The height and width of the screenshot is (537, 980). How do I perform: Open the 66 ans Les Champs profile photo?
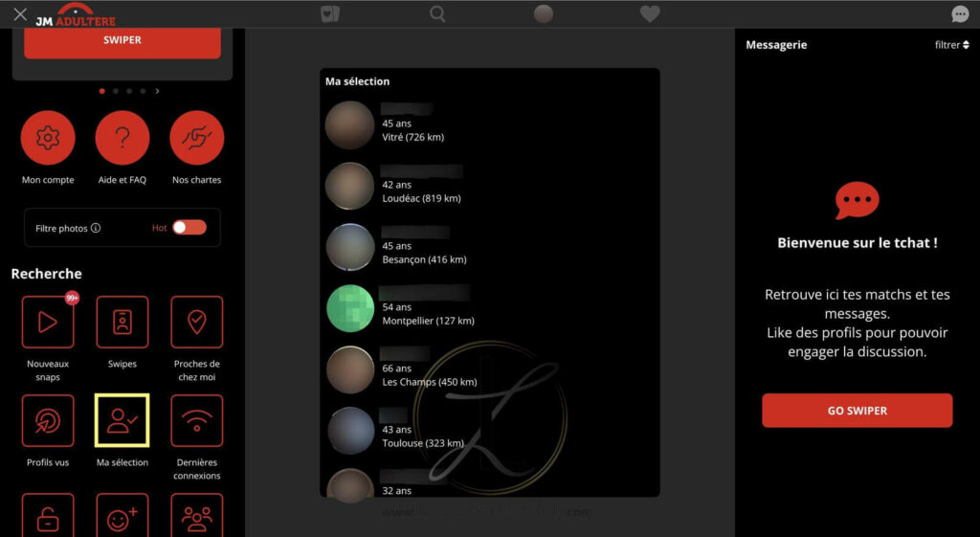(349, 370)
